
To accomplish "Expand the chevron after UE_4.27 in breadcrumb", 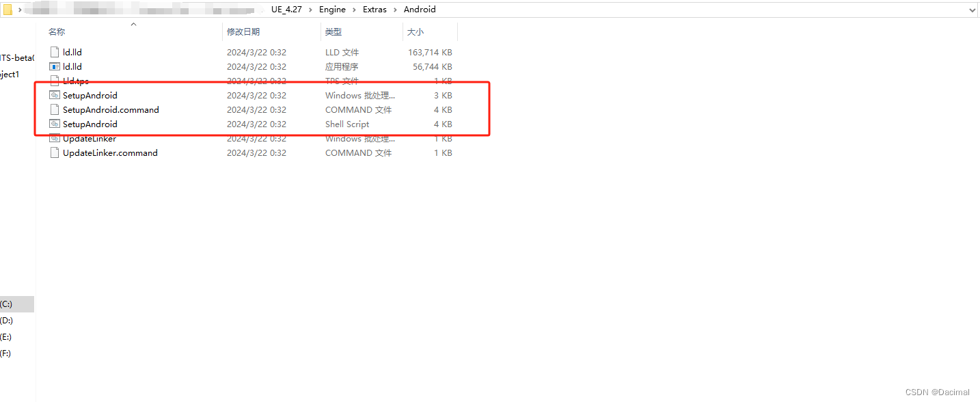I will point(310,10).
